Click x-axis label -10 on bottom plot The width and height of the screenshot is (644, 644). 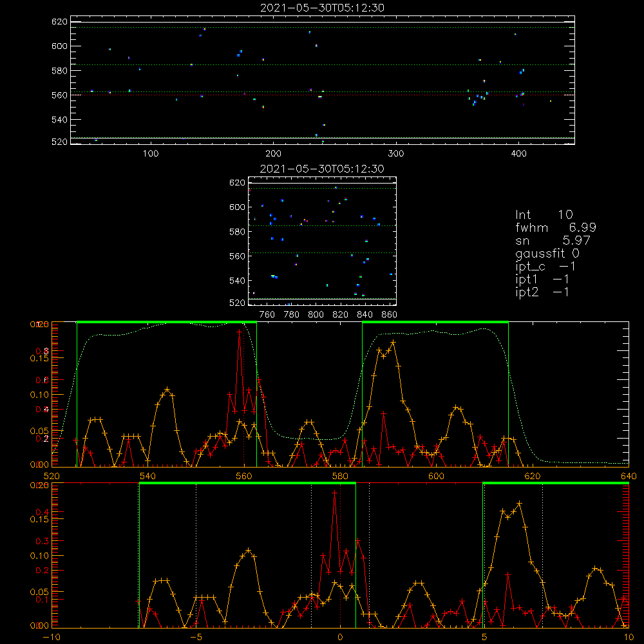pyautogui.click(x=52, y=637)
